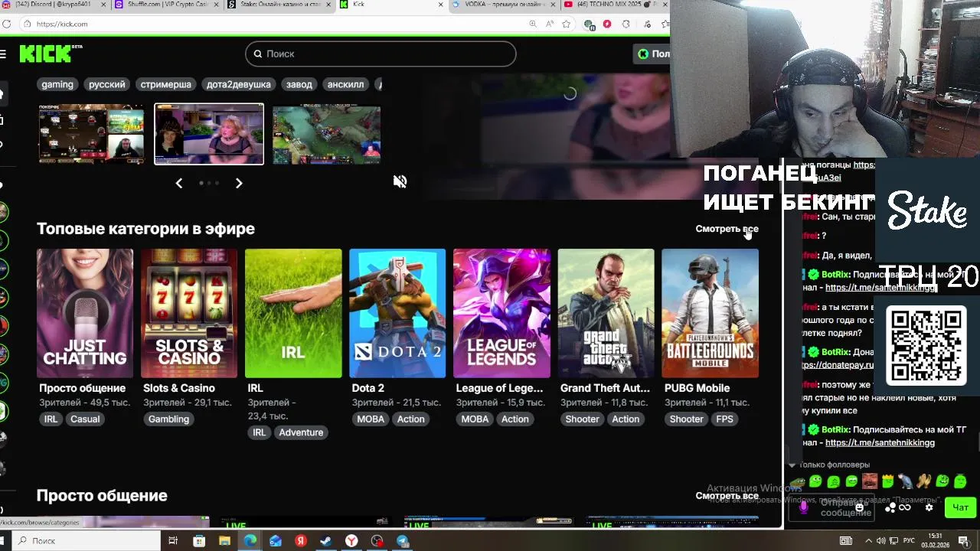Click the zoom magnifier icon in address bar
This screenshot has width=980, height=551.
point(533,24)
